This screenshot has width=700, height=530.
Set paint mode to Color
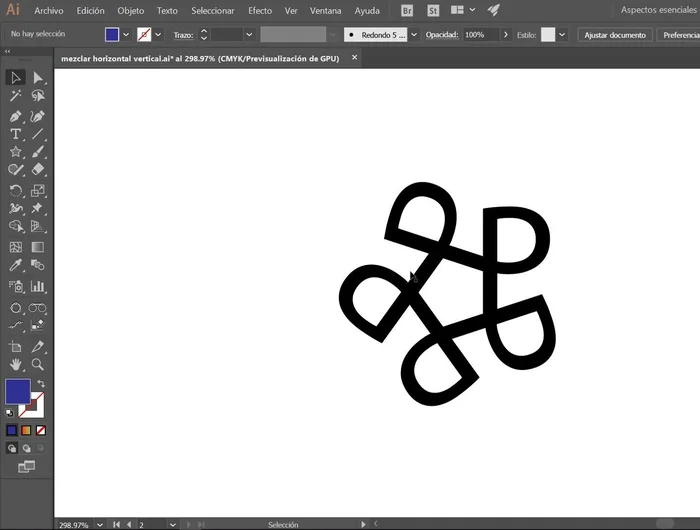12,430
